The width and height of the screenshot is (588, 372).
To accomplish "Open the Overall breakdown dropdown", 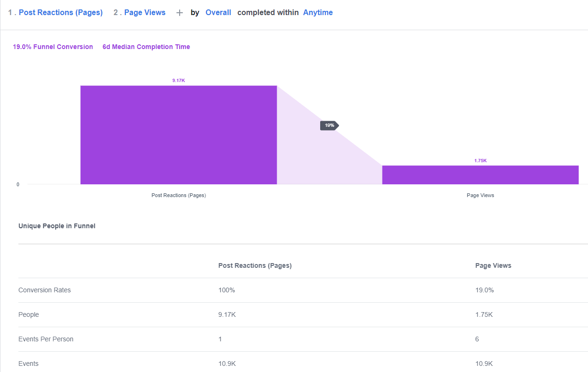I will [x=218, y=13].
